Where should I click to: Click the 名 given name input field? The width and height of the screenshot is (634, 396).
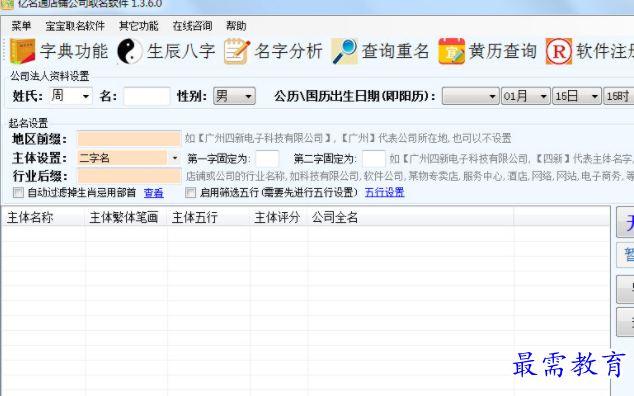147,96
